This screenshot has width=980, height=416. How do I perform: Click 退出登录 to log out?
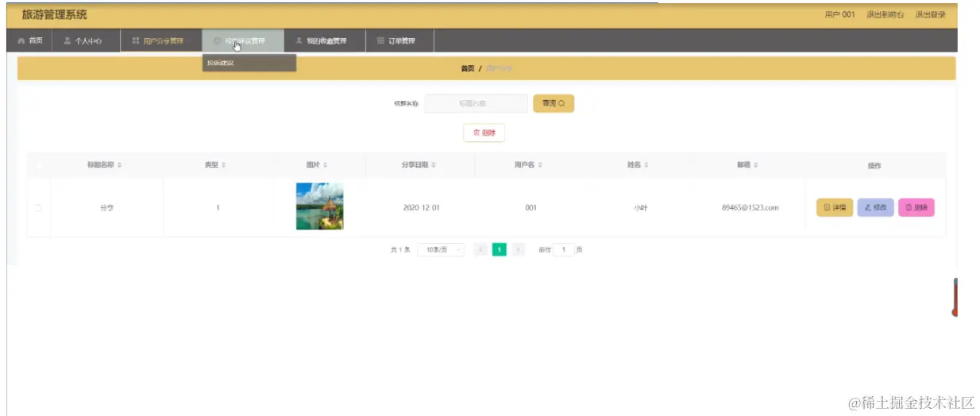pos(931,15)
